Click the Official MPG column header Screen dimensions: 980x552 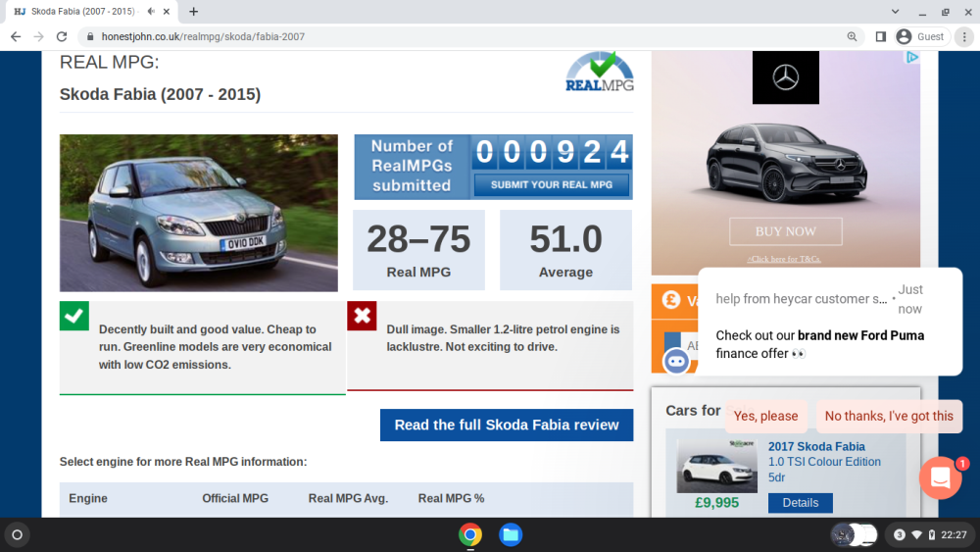[235, 498]
